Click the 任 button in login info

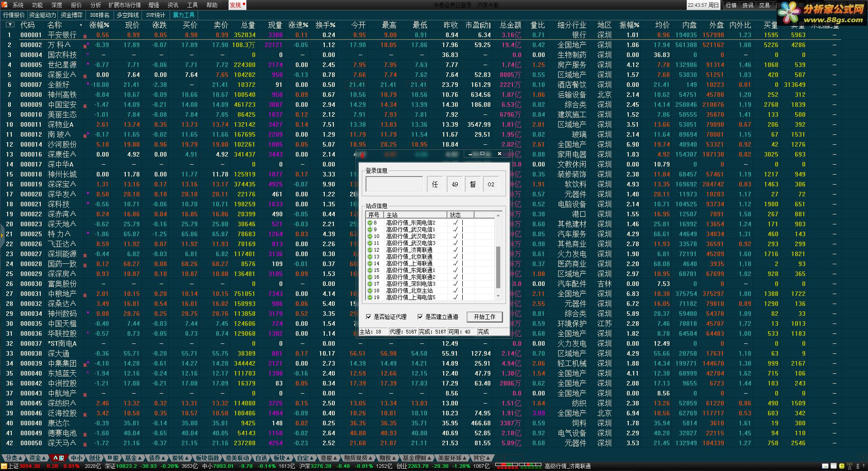435,184
